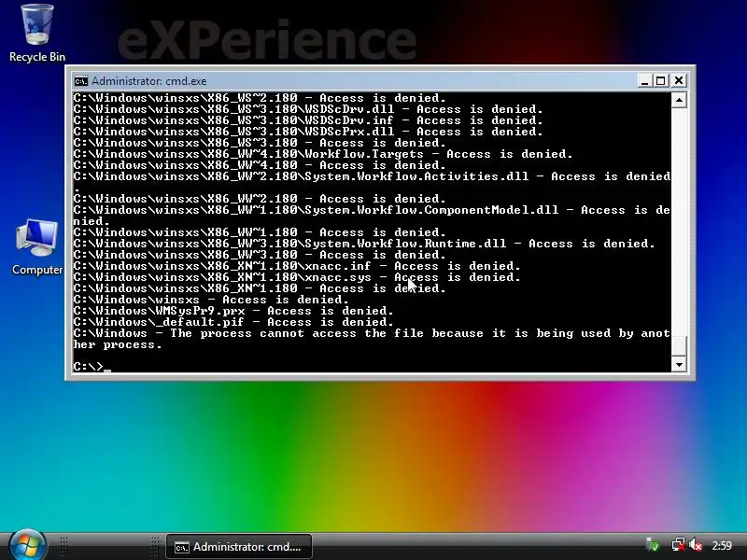Click the WSDScDrv.dll access denied line
The height and width of the screenshot is (560, 747).
[308, 109]
